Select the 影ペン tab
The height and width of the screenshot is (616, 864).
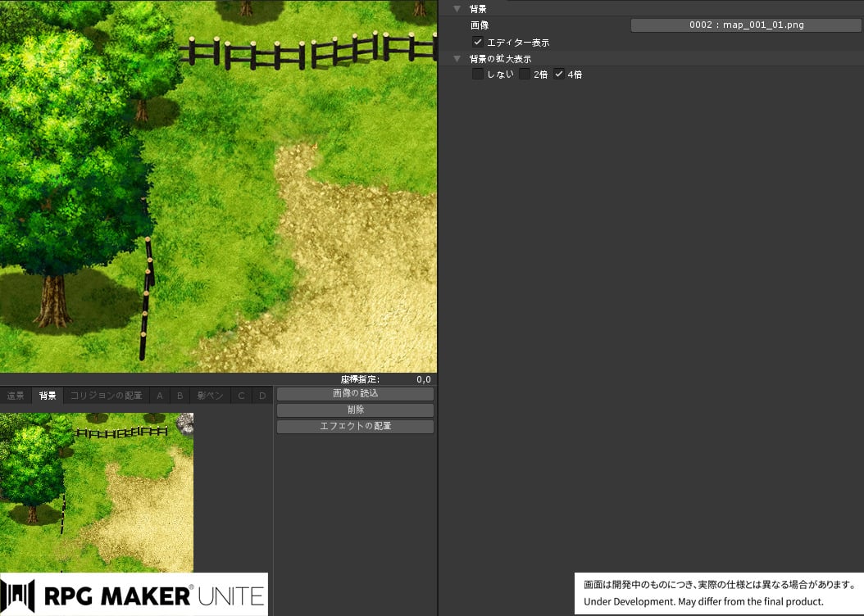tap(210, 396)
